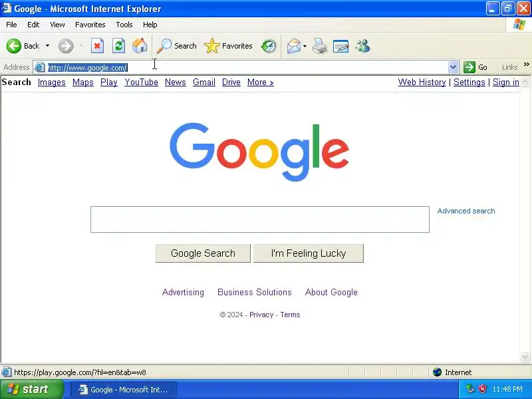Open Messenger with the people icon

point(362,46)
